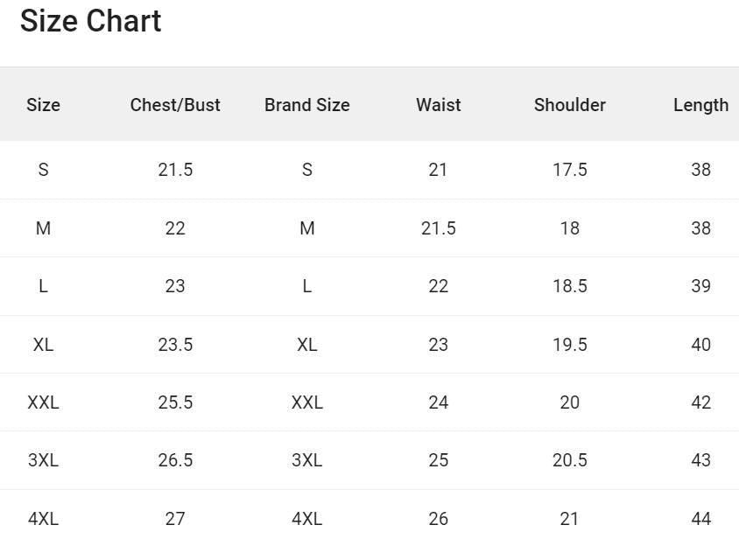The height and width of the screenshot is (560, 739).
Task: Click the Chest/Bust value 25.5
Action: (175, 402)
